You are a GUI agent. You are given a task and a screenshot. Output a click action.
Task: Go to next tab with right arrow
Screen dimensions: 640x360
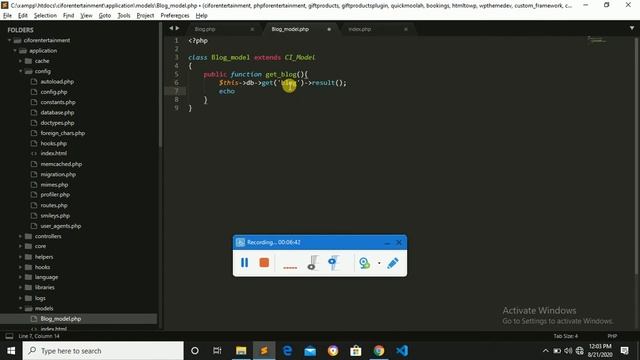pos(177,28)
